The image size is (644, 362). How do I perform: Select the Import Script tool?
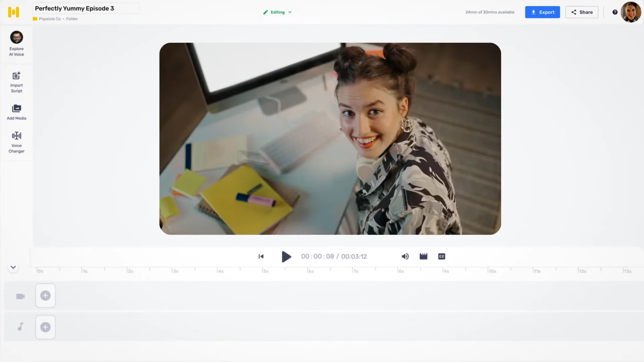tap(16, 82)
